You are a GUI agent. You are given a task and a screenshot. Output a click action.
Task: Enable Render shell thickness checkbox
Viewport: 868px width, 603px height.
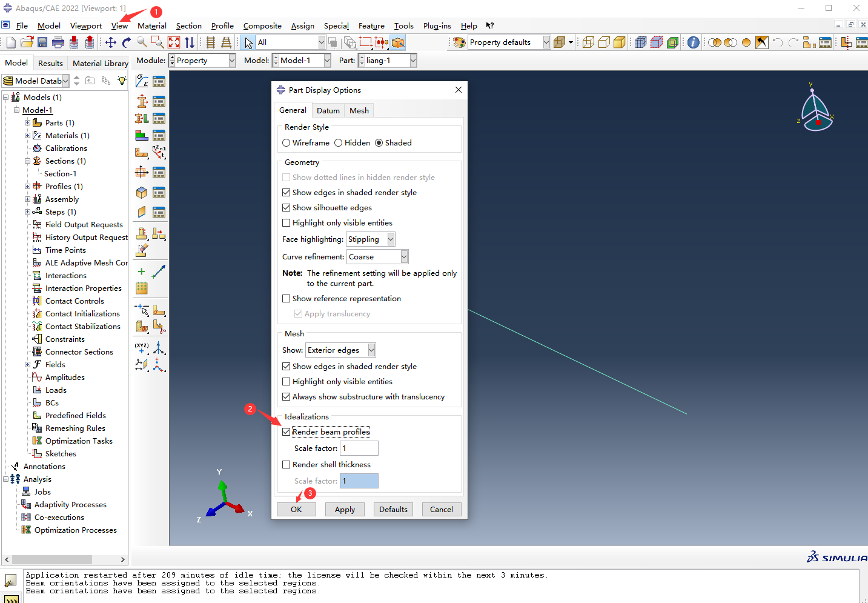(287, 465)
